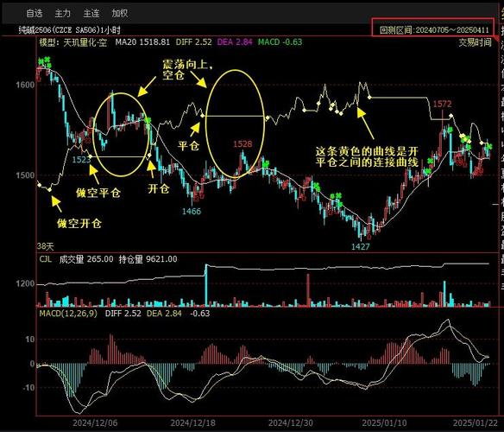
Task: Switch to the 主力 tab
Action: tap(63, 13)
